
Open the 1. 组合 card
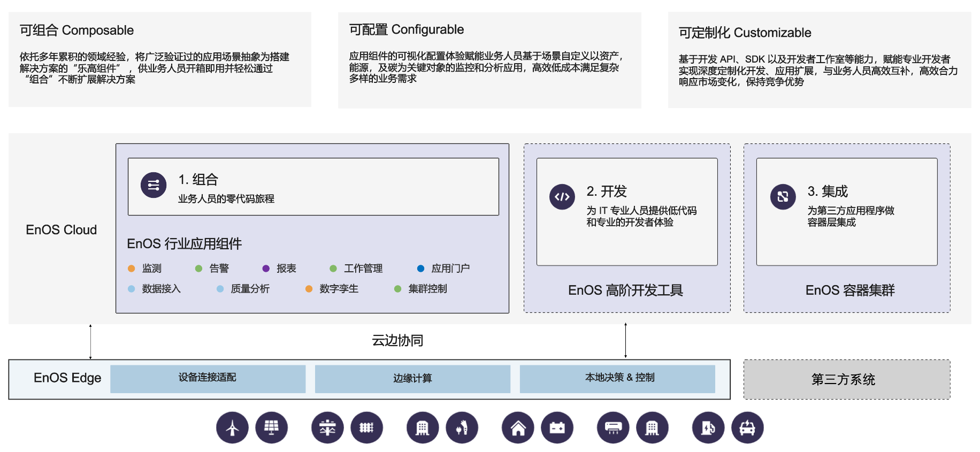(x=313, y=187)
